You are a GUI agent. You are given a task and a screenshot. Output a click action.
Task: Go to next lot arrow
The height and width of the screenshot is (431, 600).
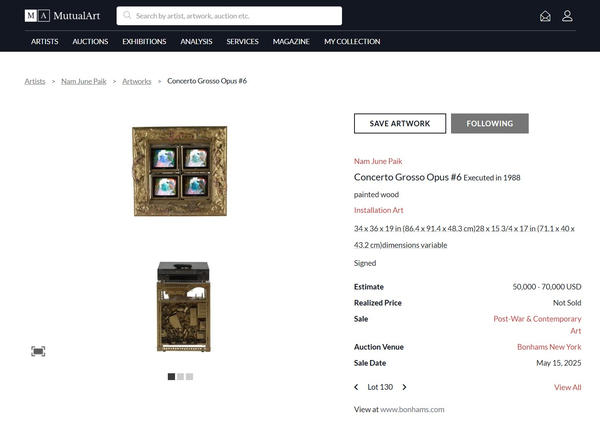pos(404,387)
